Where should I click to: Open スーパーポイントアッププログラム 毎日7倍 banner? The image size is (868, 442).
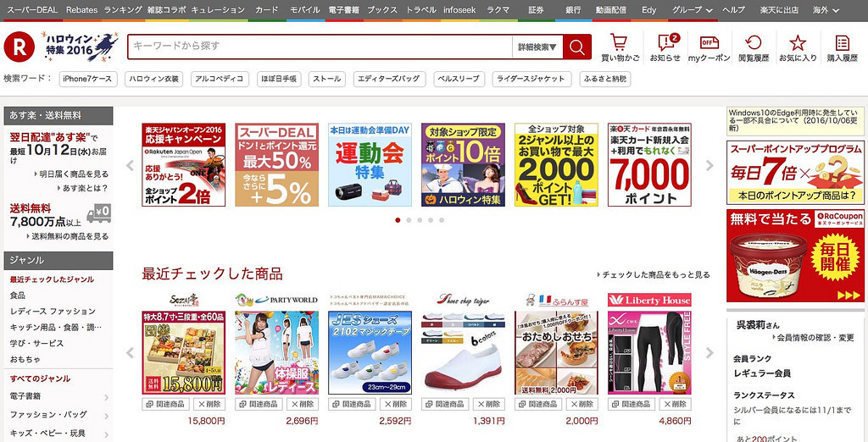point(795,173)
